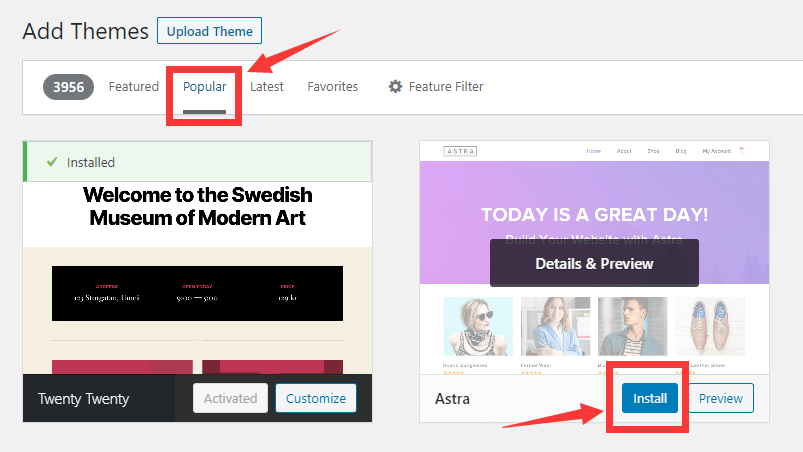The image size is (803, 452).
Task: Open the Popular themes tab
Action: tap(204, 87)
